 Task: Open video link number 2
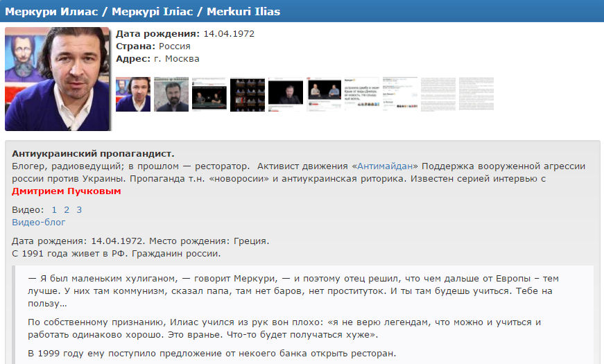pyautogui.click(x=67, y=209)
